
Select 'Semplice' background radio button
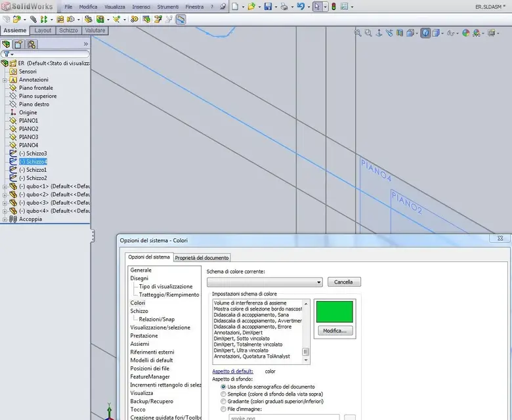point(223,394)
